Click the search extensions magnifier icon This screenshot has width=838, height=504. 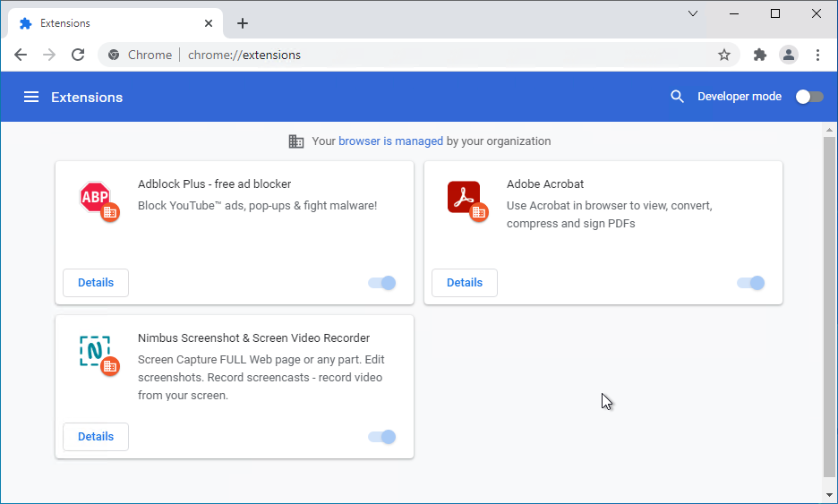point(678,97)
